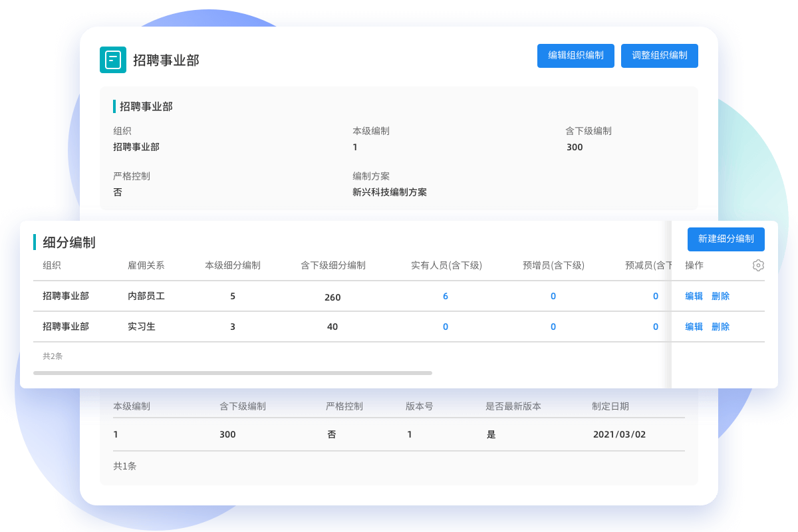Click the 含下级编制 value 300
Screen dimensions: 798x532
573,147
